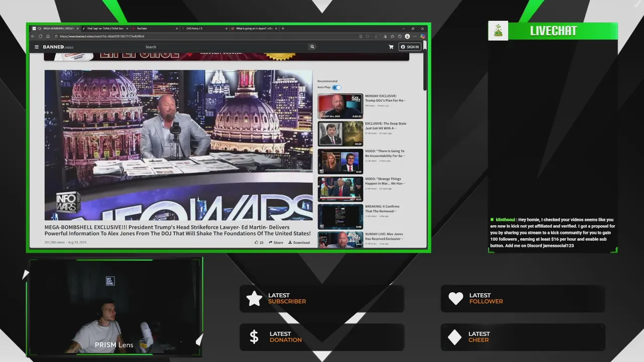Image resolution: width=644 pixels, height=362 pixels.
Task: Click the LIVECHAT mascot icon
Action: [498, 31]
